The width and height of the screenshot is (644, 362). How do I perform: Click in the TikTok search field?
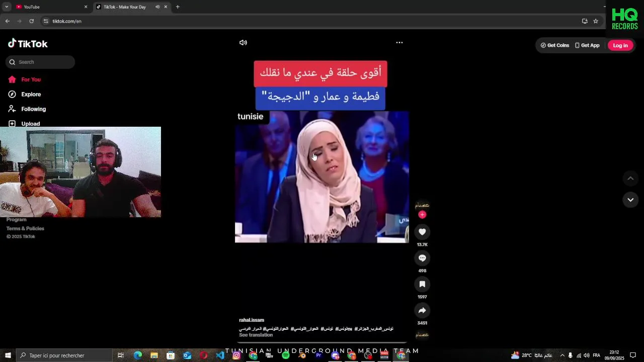(x=40, y=62)
